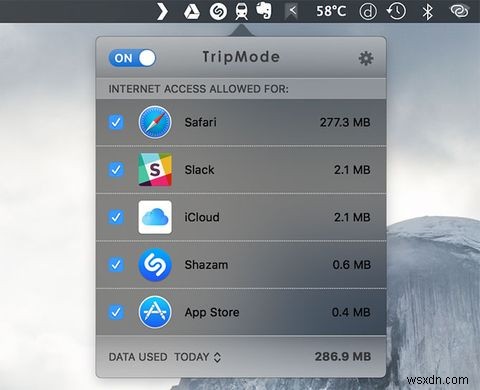This screenshot has width=480, height=390.
Task: Click the chevron arrow menu bar icon
Action: pos(162,11)
